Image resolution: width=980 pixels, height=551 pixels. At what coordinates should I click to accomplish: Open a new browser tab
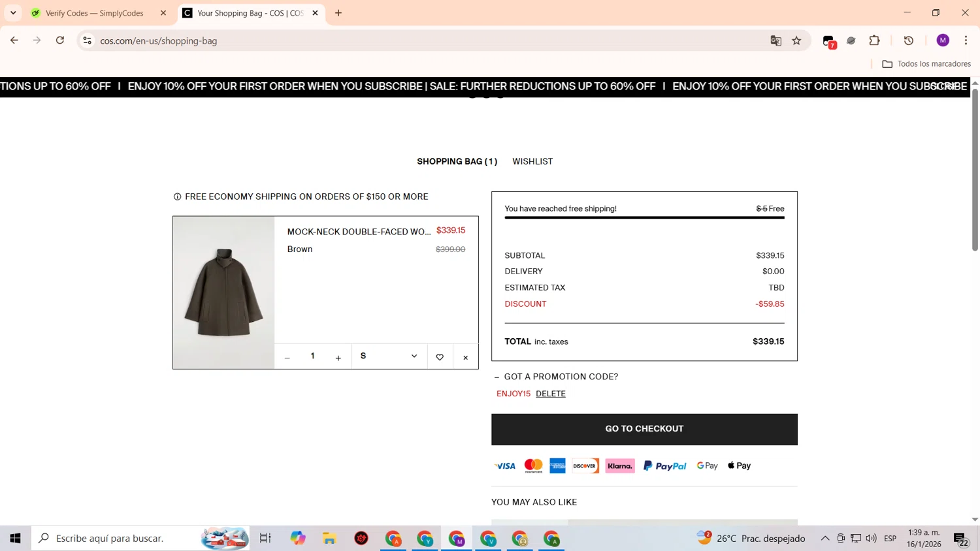338,13
